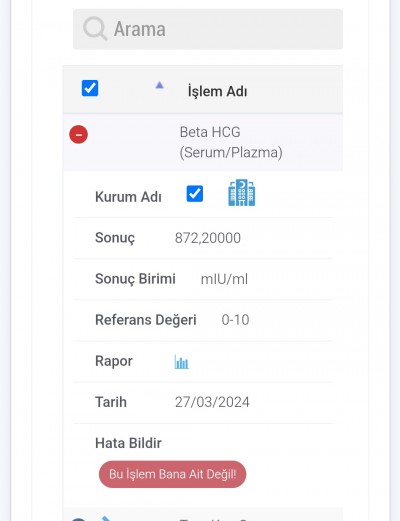Click the Bu İşlem Bana Ait Değil! button

(x=172, y=474)
